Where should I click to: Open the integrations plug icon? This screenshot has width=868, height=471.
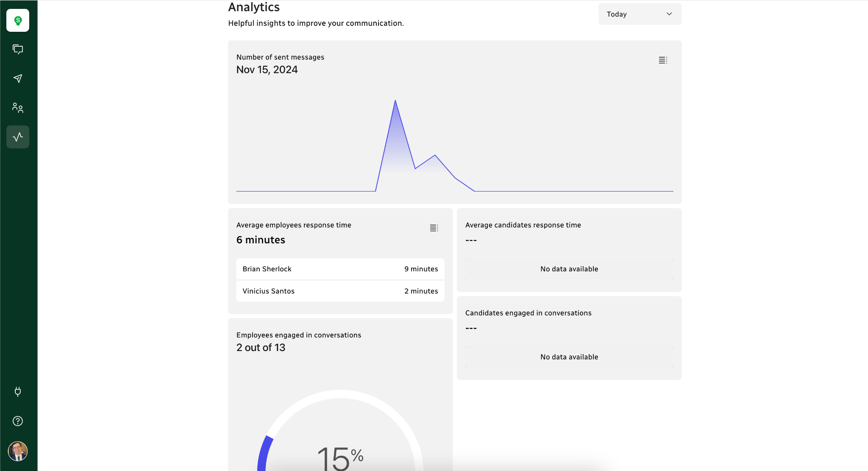point(18,391)
